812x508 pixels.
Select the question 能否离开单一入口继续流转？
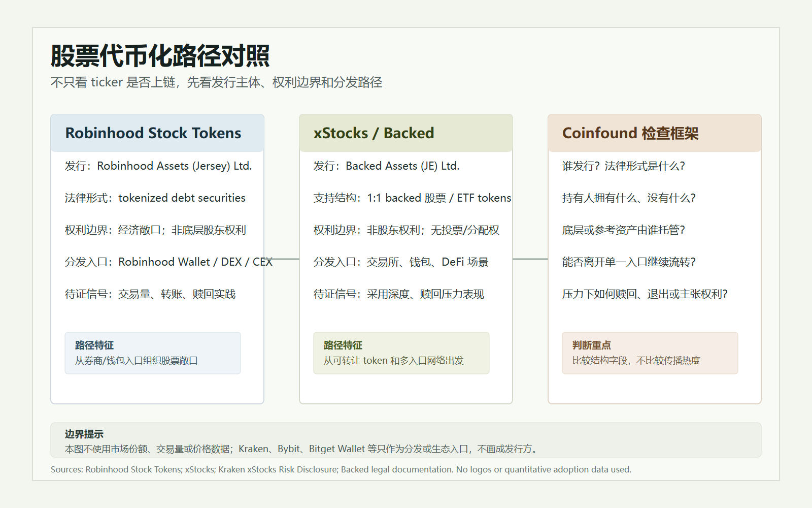[629, 262]
